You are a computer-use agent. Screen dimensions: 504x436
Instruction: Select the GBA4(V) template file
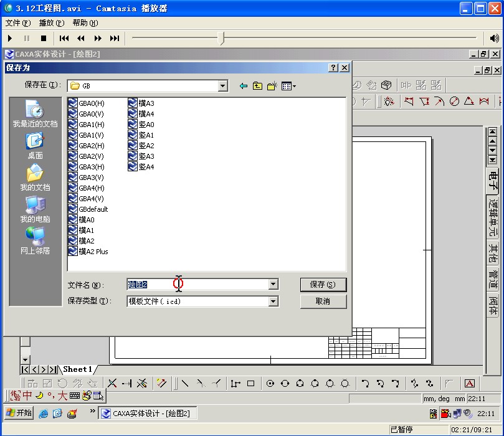tap(86, 199)
